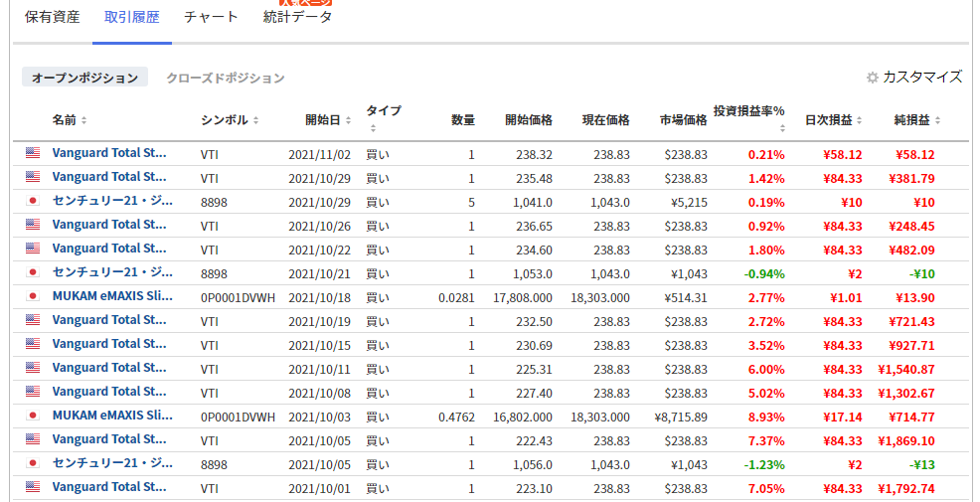Select the -0.94% return cell
Viewport: 980px width, 502px height.
[x=764, y=273]
